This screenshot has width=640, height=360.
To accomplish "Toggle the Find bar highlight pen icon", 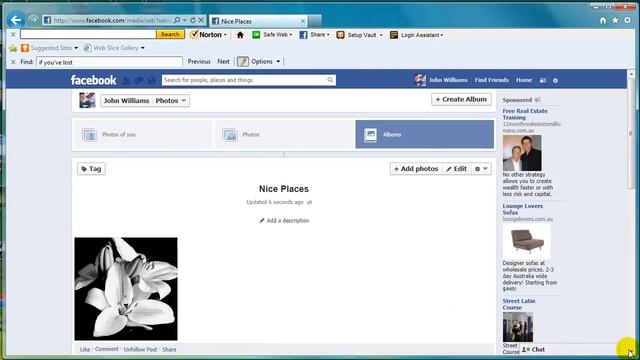I will coord(243,62).
